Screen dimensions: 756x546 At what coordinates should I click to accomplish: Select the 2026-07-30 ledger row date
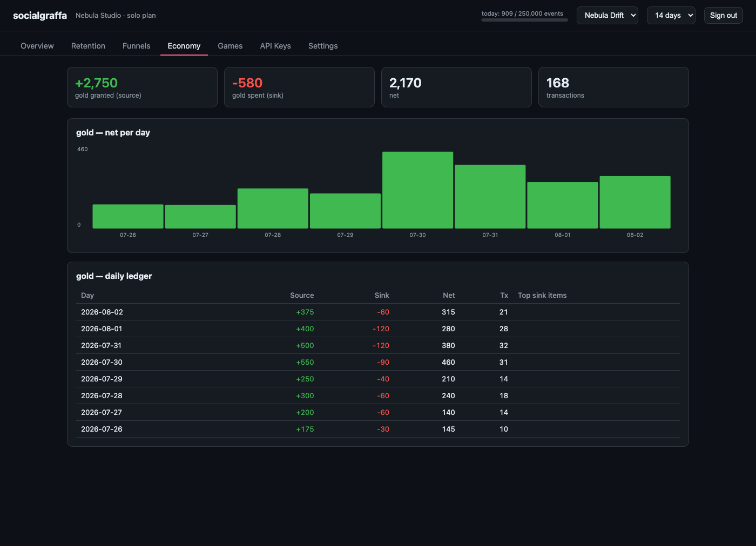point(102,362)
